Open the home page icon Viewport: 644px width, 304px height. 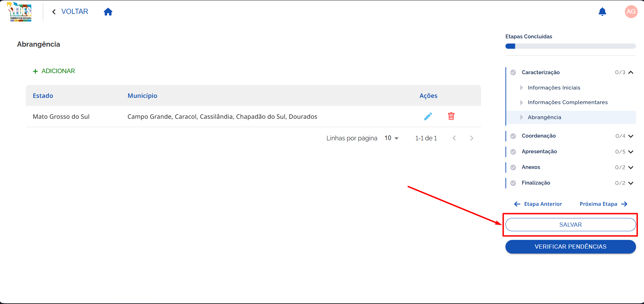click(x=108, y=12)
